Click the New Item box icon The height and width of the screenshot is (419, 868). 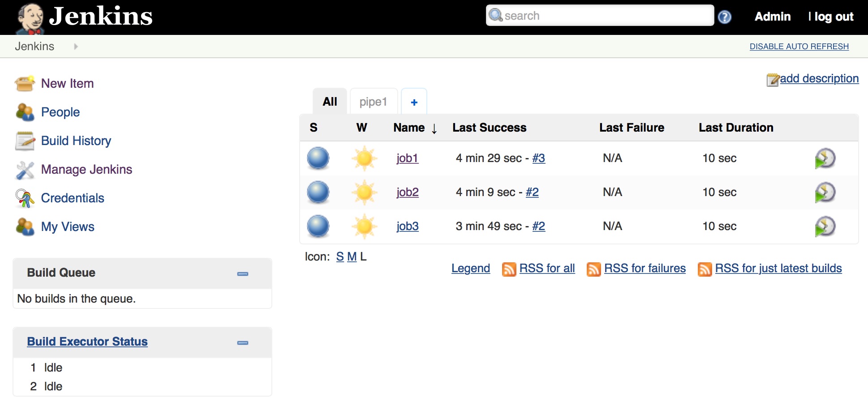(x=25, y=83)
